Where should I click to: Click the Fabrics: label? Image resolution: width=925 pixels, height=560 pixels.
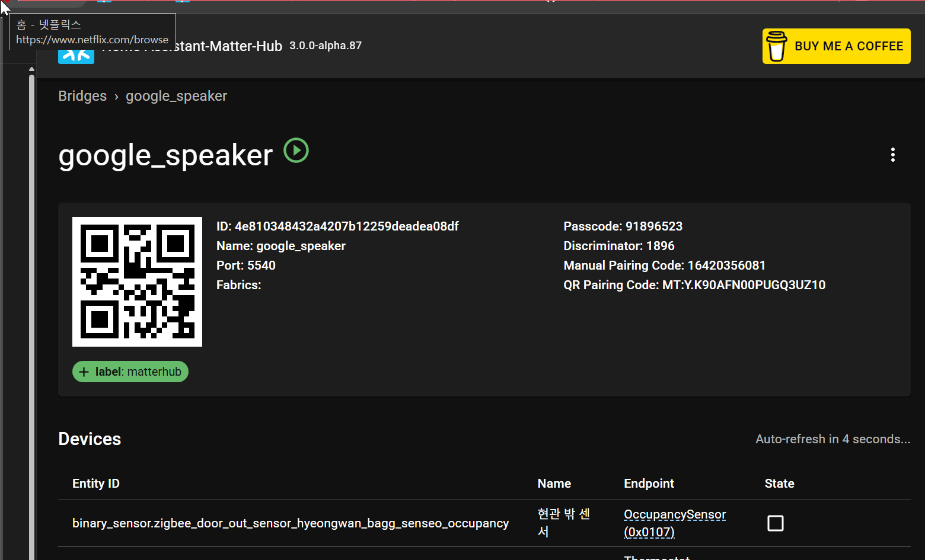coord(239,285)
